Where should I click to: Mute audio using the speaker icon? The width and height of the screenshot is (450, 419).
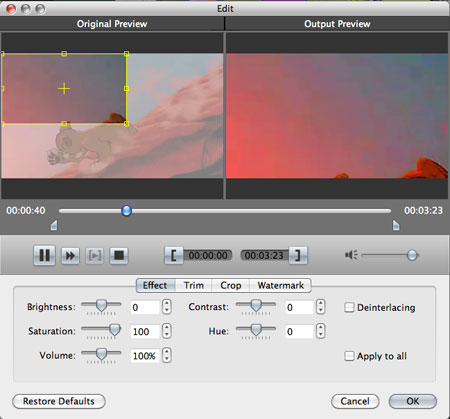click(x=351, y=255)
